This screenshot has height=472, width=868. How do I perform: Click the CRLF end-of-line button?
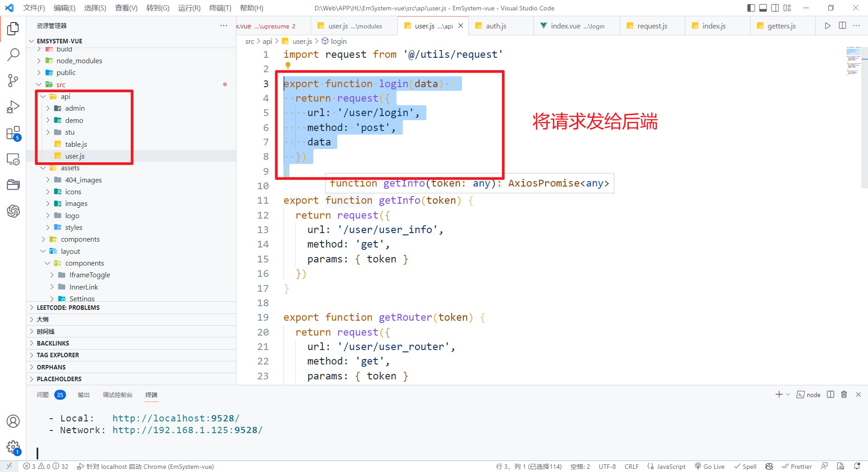[x=632, y=467]
